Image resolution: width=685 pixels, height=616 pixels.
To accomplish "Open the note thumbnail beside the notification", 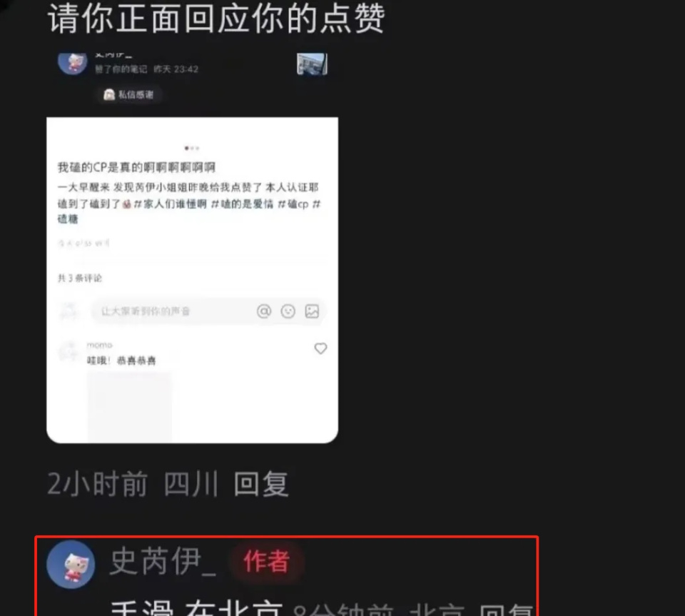I will tap(312, 64).
